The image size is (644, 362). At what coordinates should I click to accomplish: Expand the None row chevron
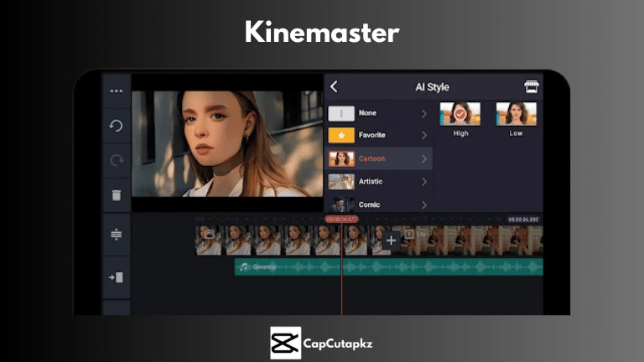coord(424,114)
